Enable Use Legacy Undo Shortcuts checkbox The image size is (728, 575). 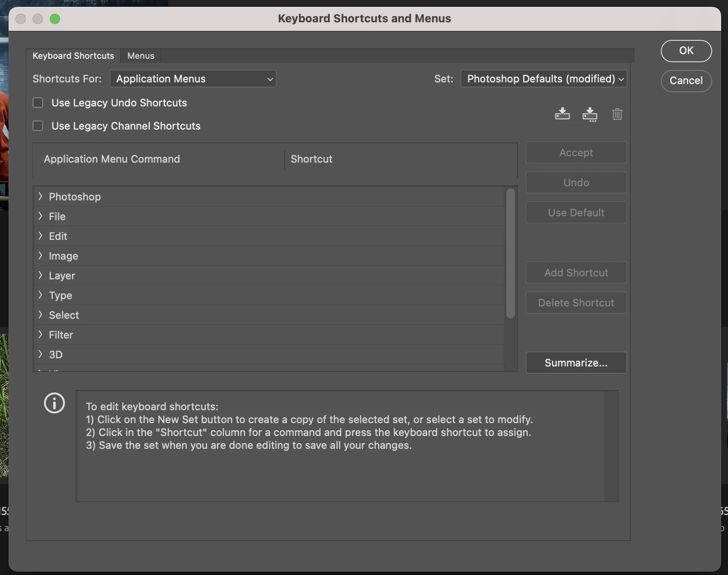(38, 103)
